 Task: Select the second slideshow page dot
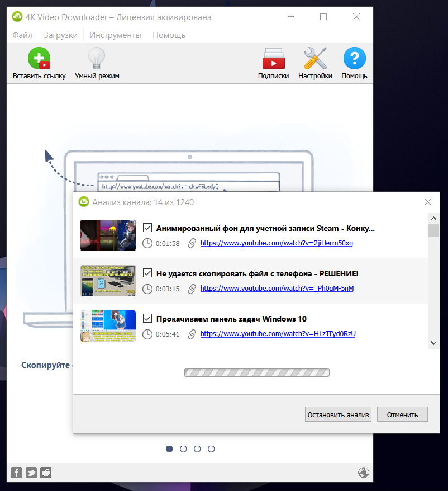click(x=183, y=449)
